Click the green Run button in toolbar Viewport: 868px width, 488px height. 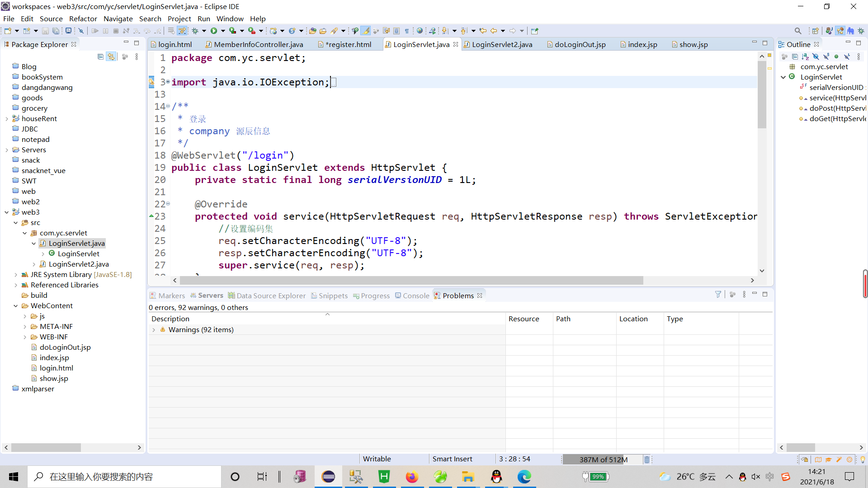pyautogui.click(x=214, y=31)
